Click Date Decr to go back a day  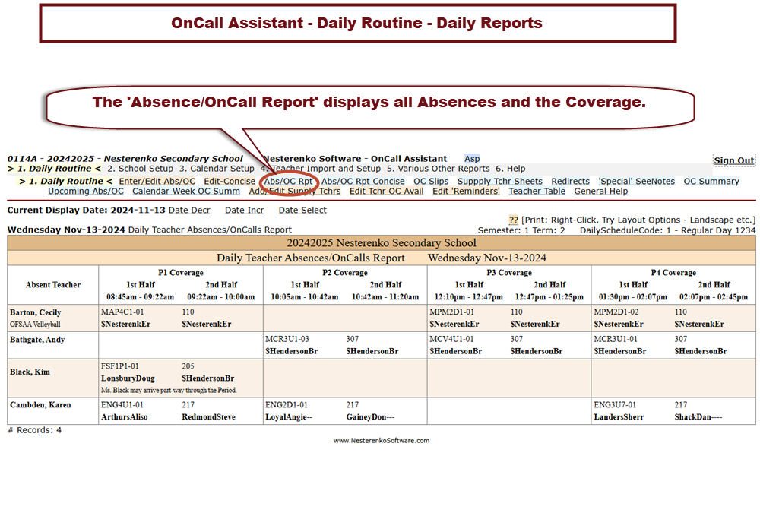pos(189,211)
